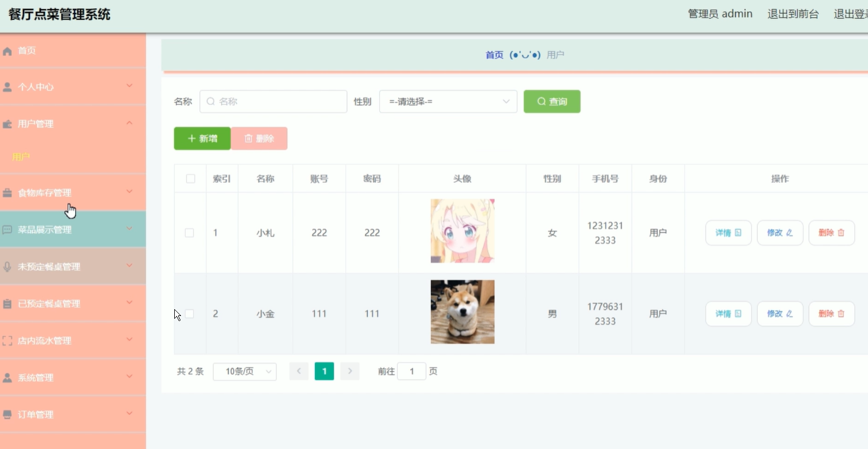The width and height of the screenshot is (868, 449).
Task: Click the 管理员 admin text in the header
Action: click(x=720, y=14)
